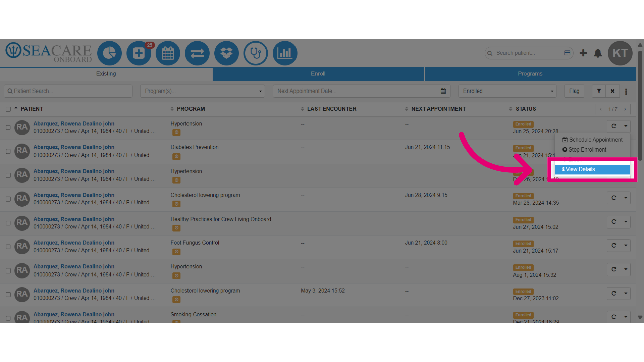This screenshot has height=362, width=644.
Task: Click the refresh icon for Foot Fungus Control row
Action: 614,246
